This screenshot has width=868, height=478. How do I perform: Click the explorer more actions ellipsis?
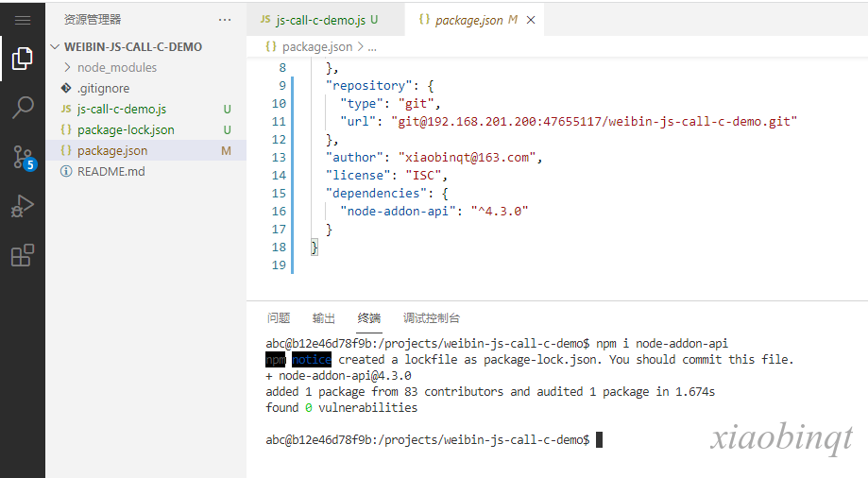[225, 20]
